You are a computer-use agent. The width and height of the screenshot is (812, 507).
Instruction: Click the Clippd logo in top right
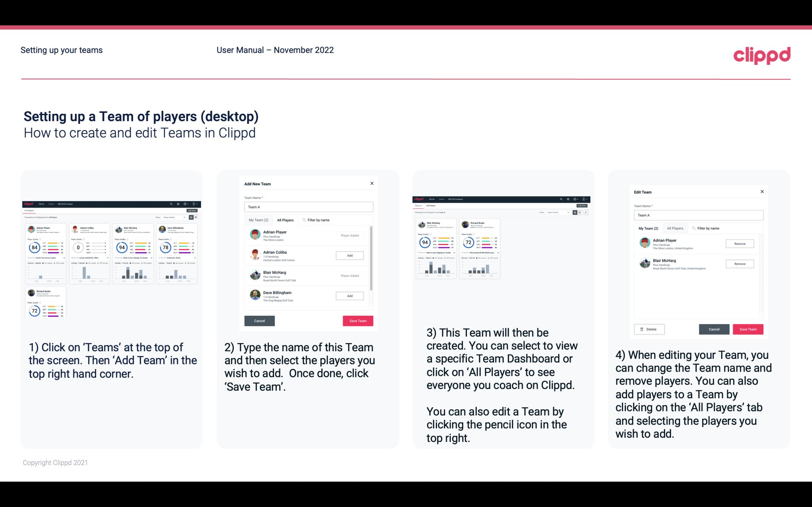tap(762, 54)
